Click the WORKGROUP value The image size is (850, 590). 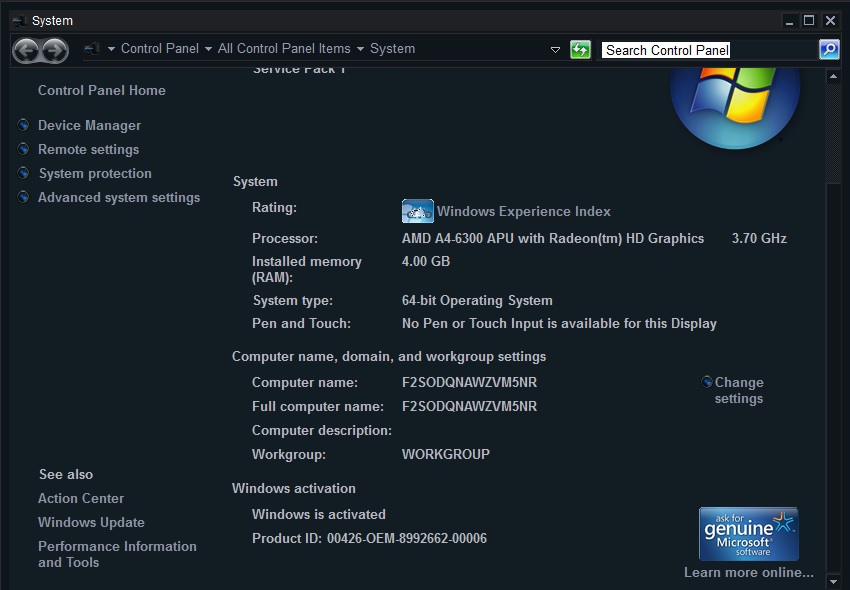click(446, 454)
